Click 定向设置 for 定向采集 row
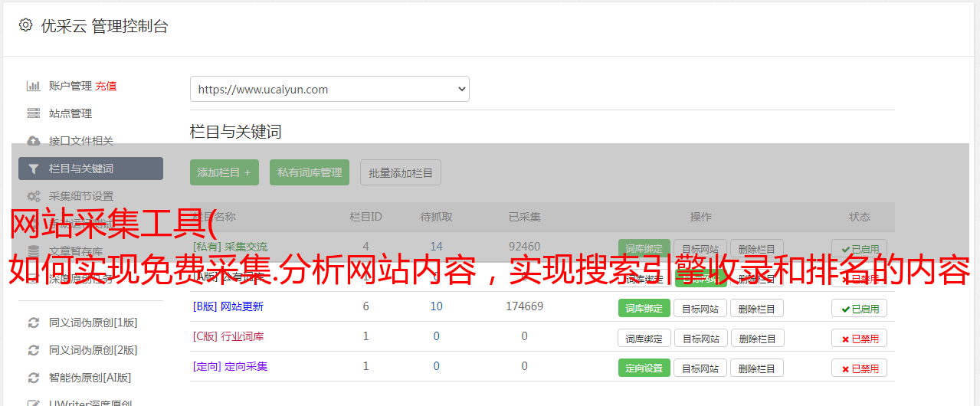 (x=644, y=368)
